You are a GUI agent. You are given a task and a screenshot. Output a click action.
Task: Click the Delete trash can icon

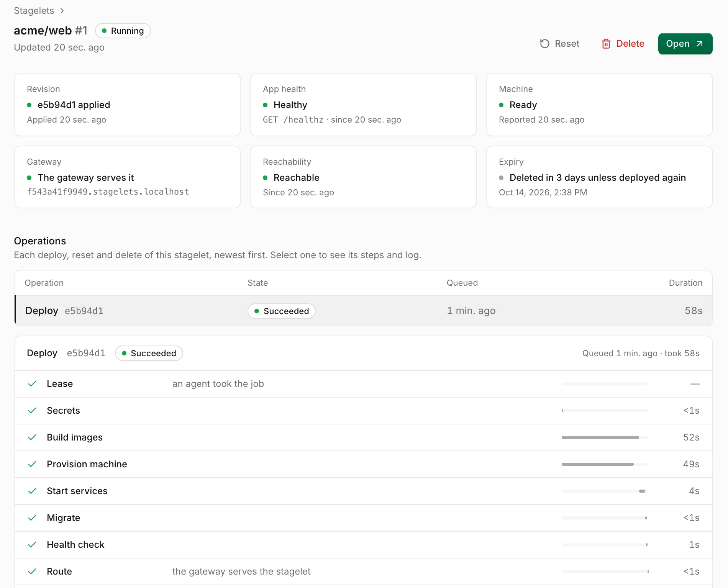click(606, 44)
